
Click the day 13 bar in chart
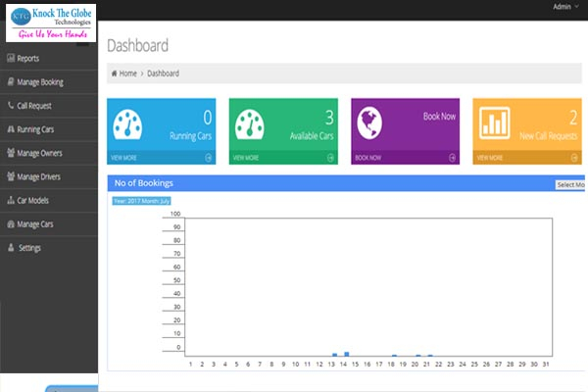tap(334, 355)
